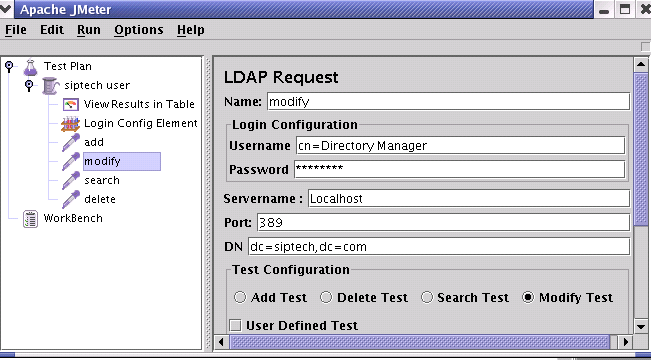
Task: Click the Name field containing modify
Action: coord(448,102)
